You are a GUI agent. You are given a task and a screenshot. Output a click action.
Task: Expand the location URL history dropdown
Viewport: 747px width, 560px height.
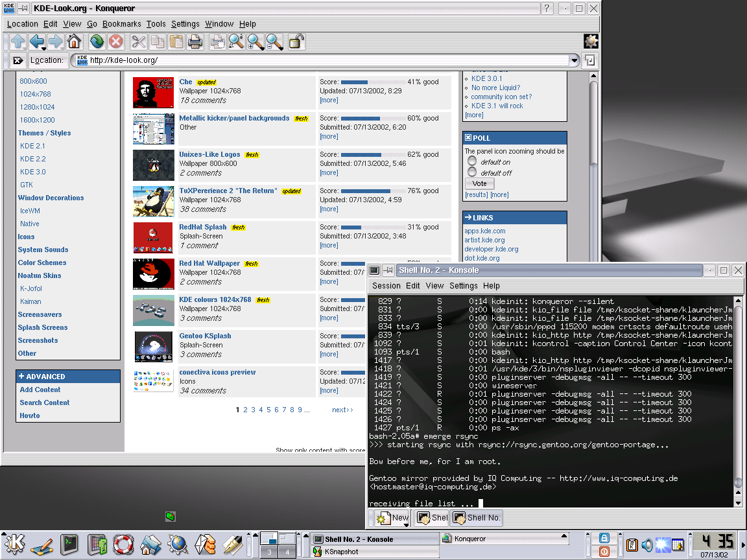pyautogui.click(x=575, y=60)
